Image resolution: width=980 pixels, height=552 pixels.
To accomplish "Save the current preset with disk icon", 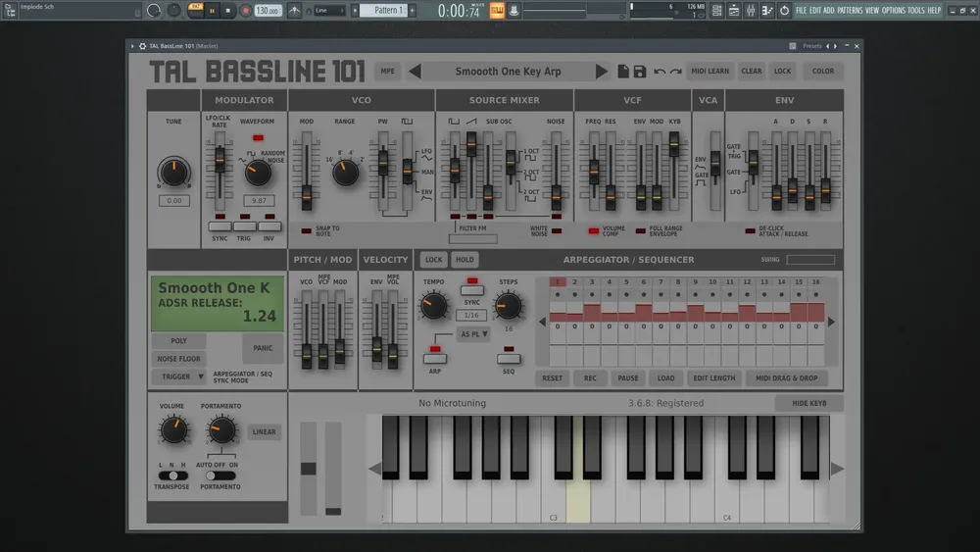I will pyautogui.click(x=639, y=72).
